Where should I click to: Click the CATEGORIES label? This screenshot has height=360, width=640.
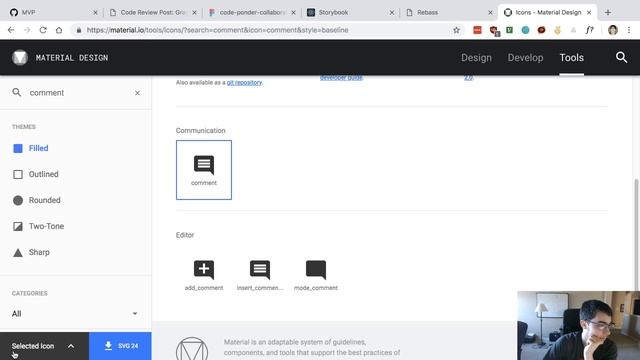point(29,293)
